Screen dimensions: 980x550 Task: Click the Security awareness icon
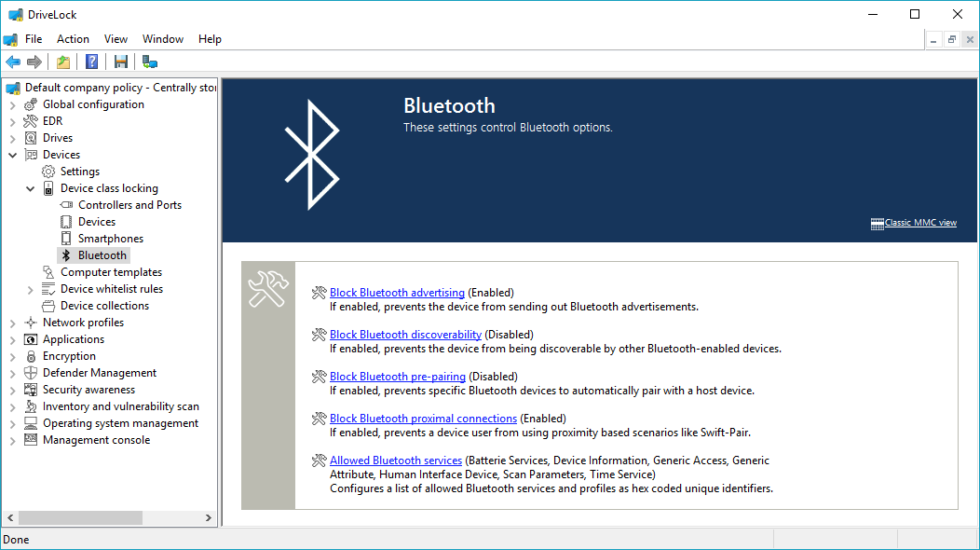[31, 390]
